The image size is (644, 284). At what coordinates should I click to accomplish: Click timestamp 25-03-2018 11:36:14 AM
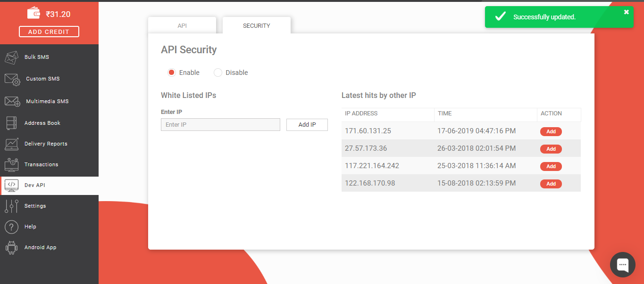[477, 166]
